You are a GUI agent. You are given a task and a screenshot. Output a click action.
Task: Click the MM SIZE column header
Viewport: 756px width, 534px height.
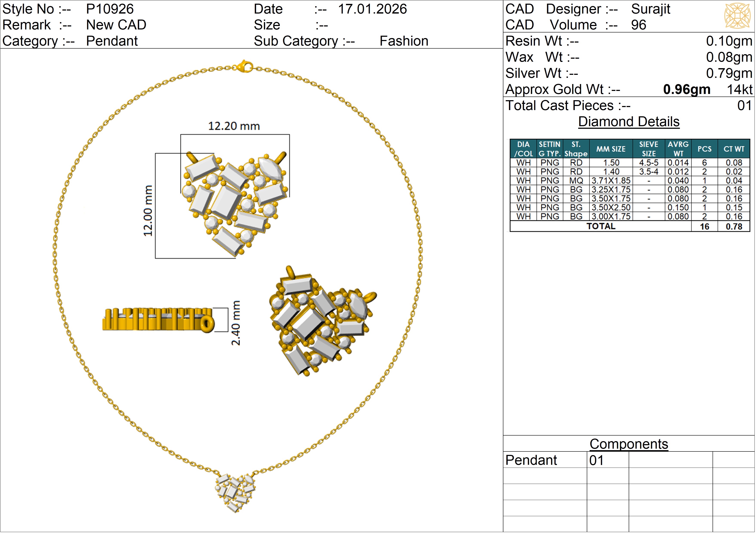coord(611,149)
